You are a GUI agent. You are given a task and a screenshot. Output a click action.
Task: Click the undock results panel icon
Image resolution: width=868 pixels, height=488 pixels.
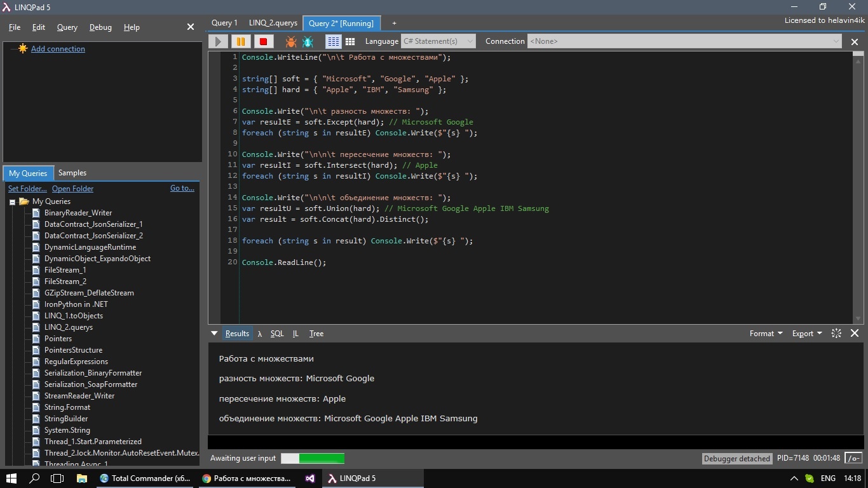[x=836, y=333]
